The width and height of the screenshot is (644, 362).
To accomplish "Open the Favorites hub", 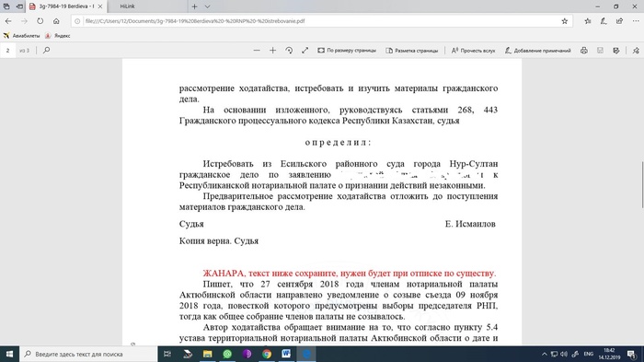I will [x=588, y=21].
